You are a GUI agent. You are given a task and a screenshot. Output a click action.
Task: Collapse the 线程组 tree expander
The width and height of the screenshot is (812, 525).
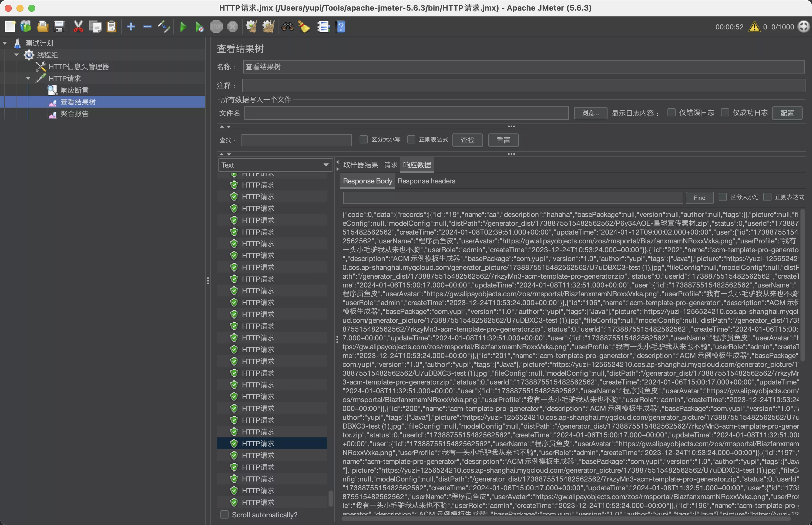click(x=16, y=55)
